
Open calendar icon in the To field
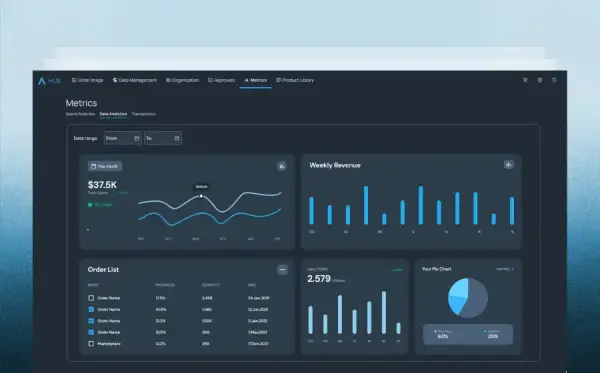click(177, 138)
